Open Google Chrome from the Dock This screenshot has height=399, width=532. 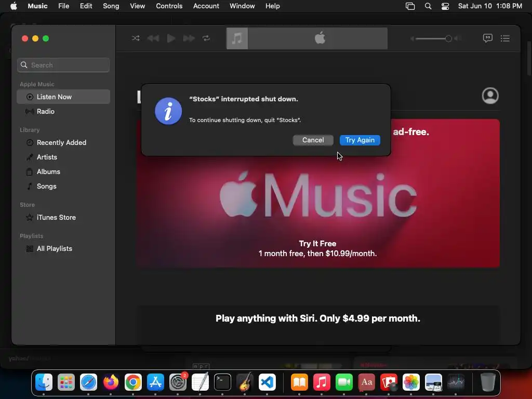[x=133, y=382]
